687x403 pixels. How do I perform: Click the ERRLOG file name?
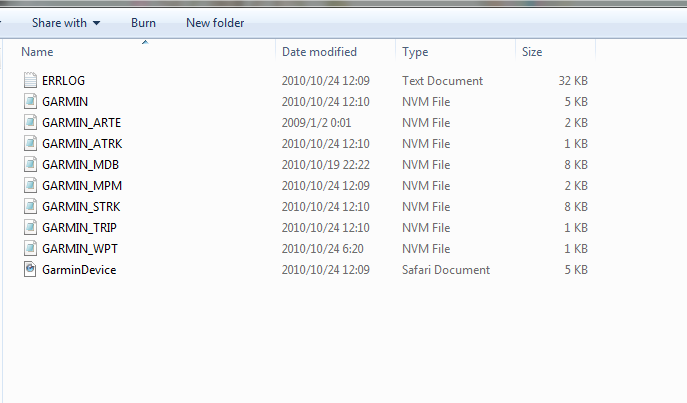63,80
